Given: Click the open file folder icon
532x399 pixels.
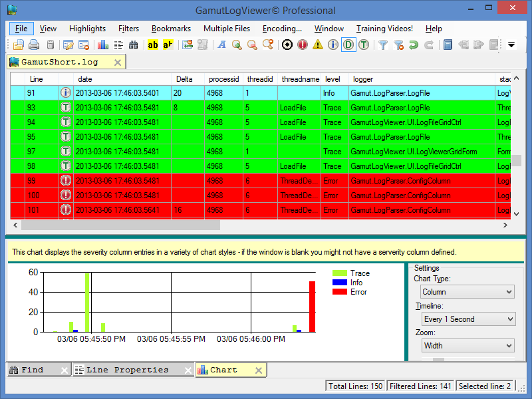Looking at the screenshot, I should [19, 45].
